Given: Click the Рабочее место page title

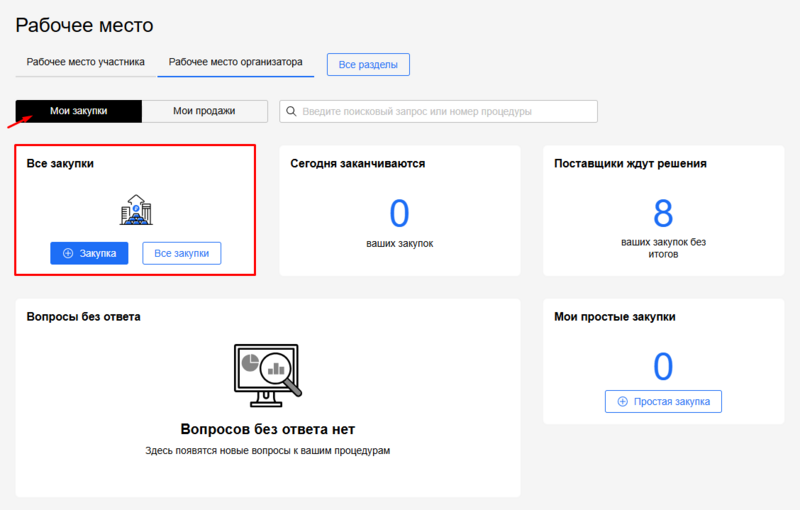Looking at the screenshot, I should click(x=84, y=26).
